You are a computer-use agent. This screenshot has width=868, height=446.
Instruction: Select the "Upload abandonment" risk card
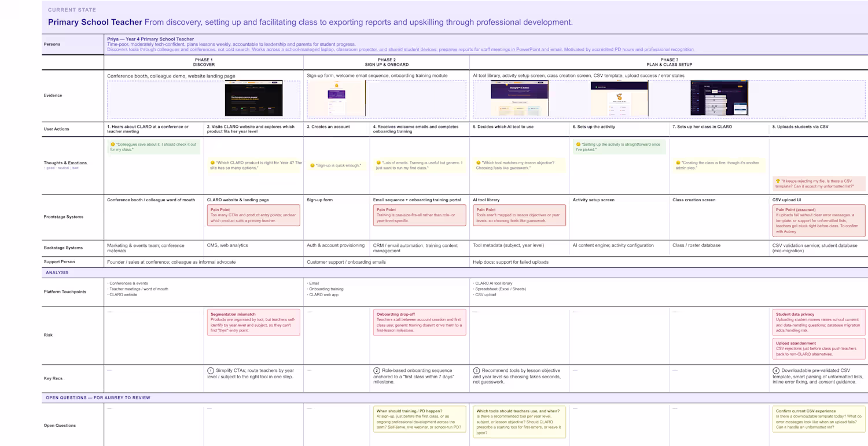819,348
